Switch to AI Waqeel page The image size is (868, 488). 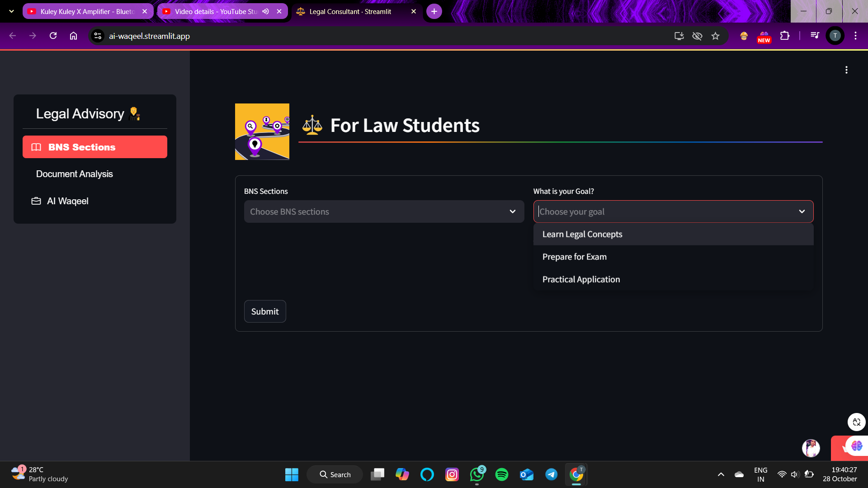click(68, 201)
